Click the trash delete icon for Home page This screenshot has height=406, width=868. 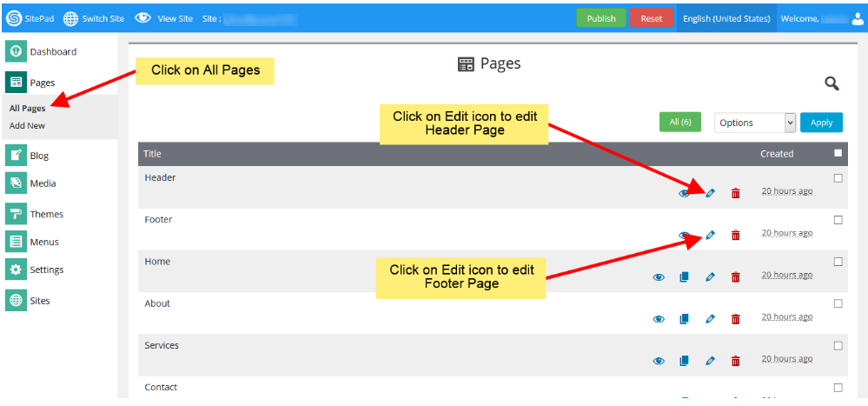pos(735,277)
